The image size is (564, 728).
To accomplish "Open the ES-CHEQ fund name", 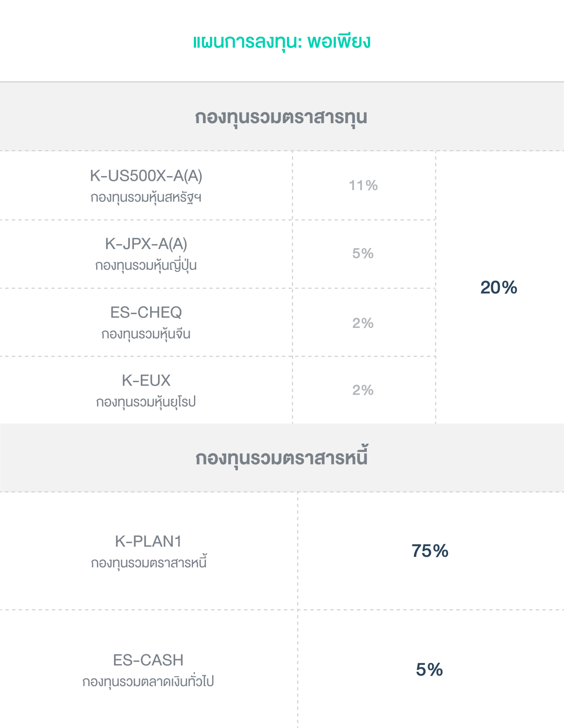I will pos(146,313).
